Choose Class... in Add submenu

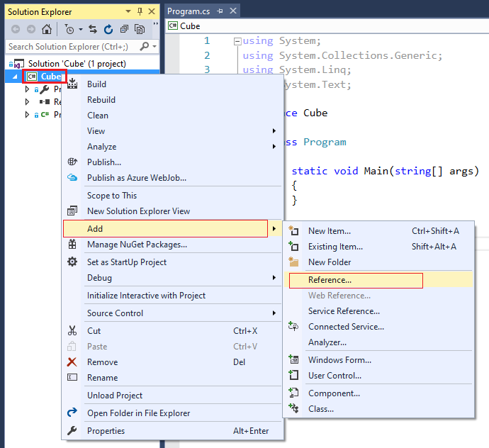coord(378,409)
